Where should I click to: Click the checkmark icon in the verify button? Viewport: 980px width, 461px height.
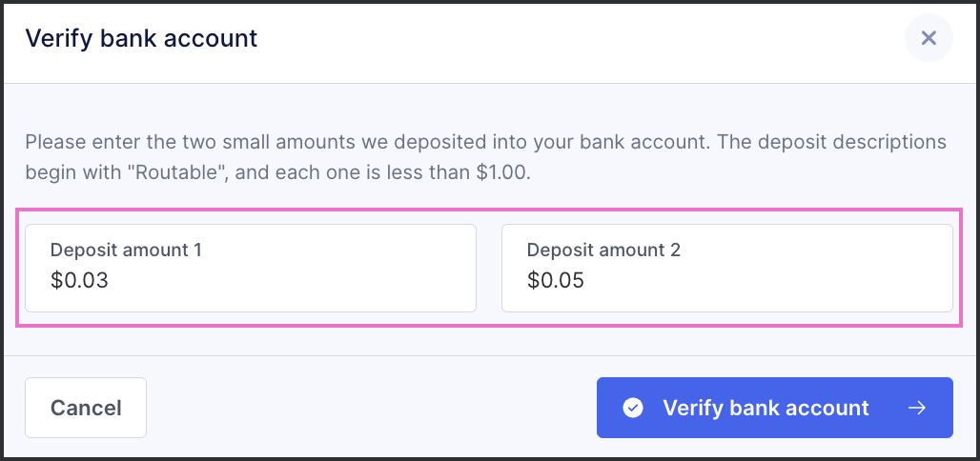pyautogui.click(x=632, y=408)
